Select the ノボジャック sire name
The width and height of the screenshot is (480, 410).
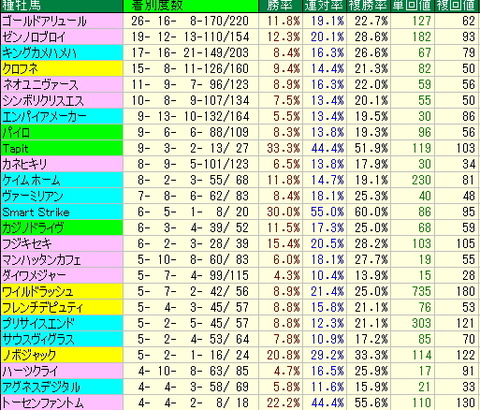[x=29, y=356]
